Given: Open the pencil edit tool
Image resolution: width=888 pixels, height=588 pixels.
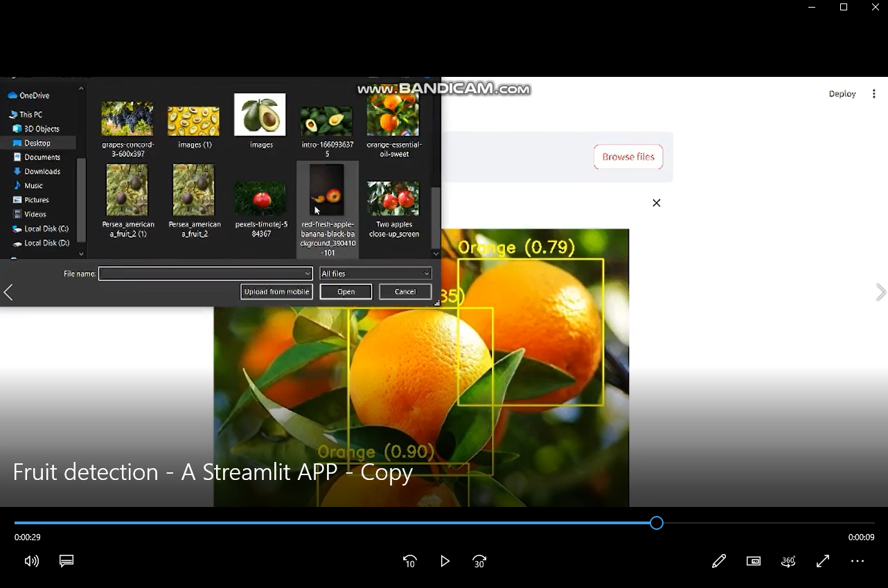Looking at the screenshot, I should click(x=719, y=561).
